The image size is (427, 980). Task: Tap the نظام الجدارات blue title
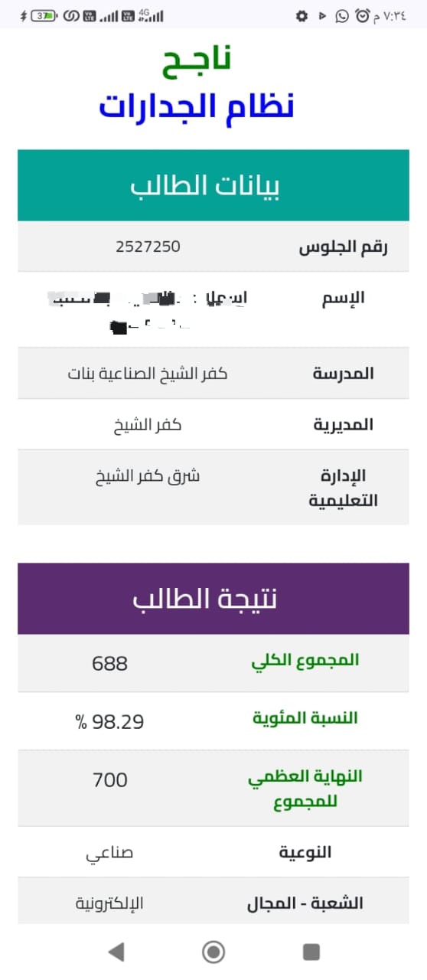(x=196, y=106)
